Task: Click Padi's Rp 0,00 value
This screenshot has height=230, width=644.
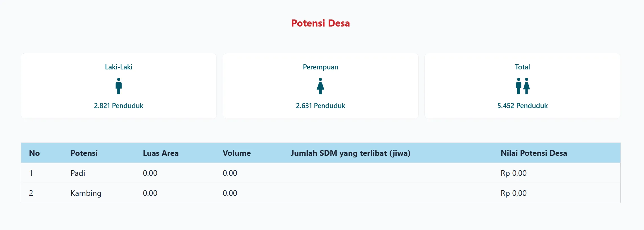Action: [x=514, y=173]
